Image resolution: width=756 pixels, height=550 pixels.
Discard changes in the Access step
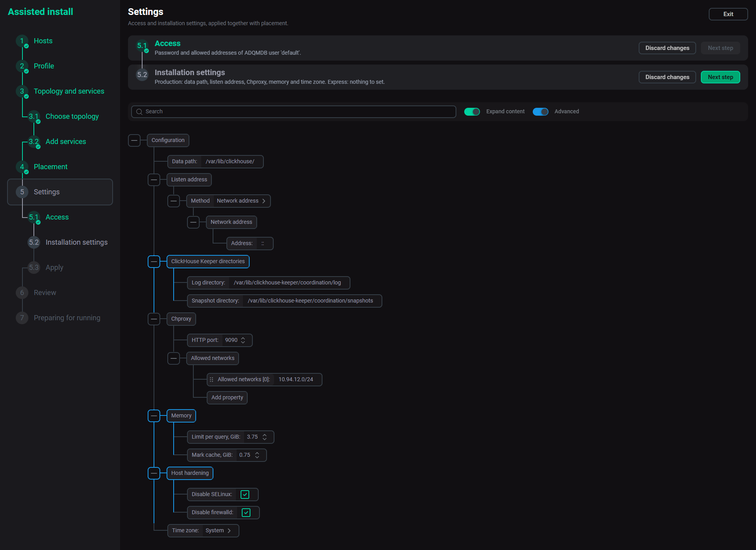click(x=667, y=48)
